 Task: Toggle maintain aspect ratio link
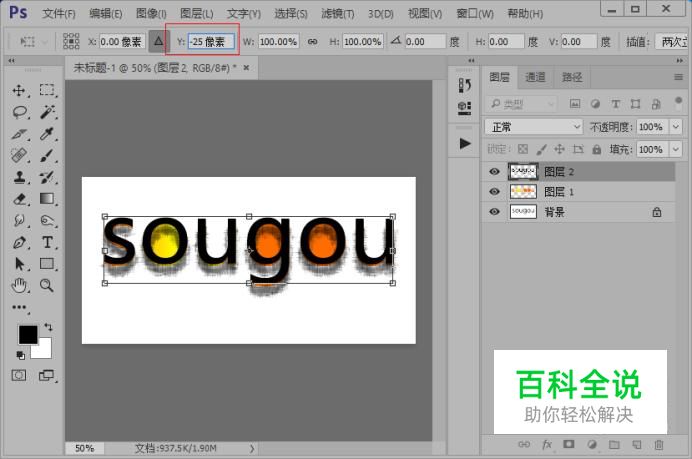tap(312, 41)
